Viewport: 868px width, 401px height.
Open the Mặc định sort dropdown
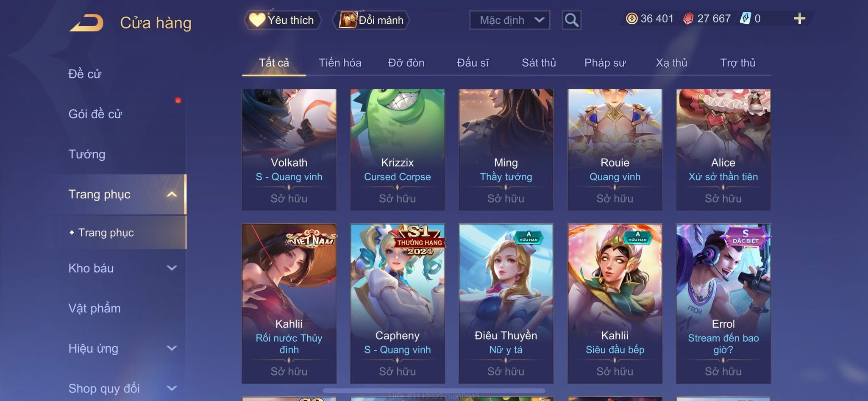coord(509,20)
